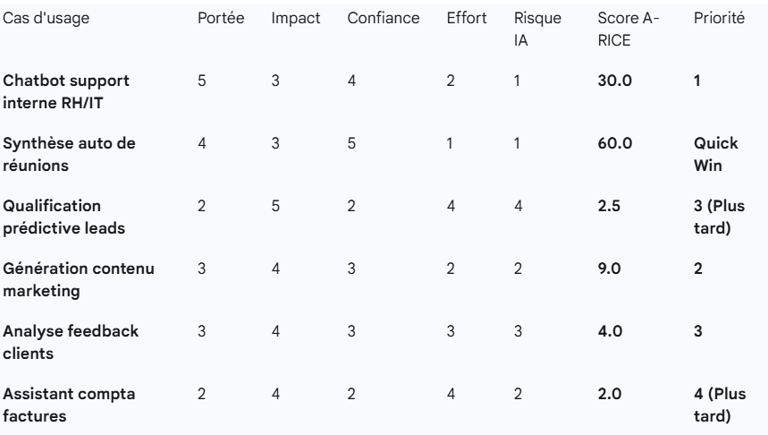Click the Score A-RICE column header
Image resolution: width=768 pixels, height=435 pixels.
(x=628, y=29)
